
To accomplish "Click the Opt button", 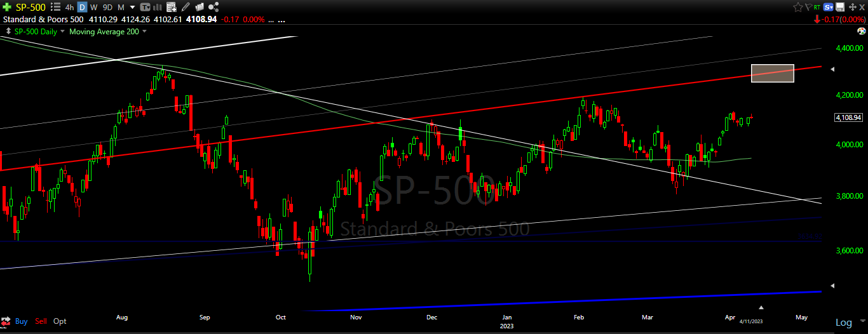I will tap(60, 321).
